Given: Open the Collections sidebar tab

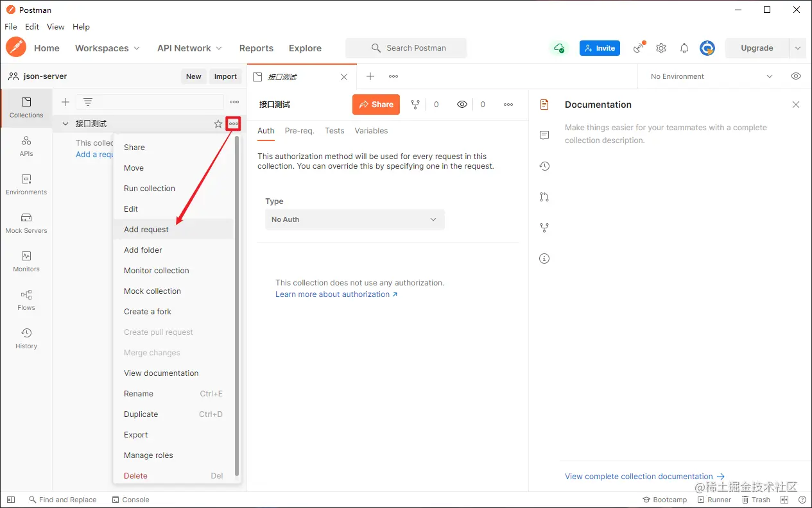Looking at the screenshot, I should coord(26,108).
